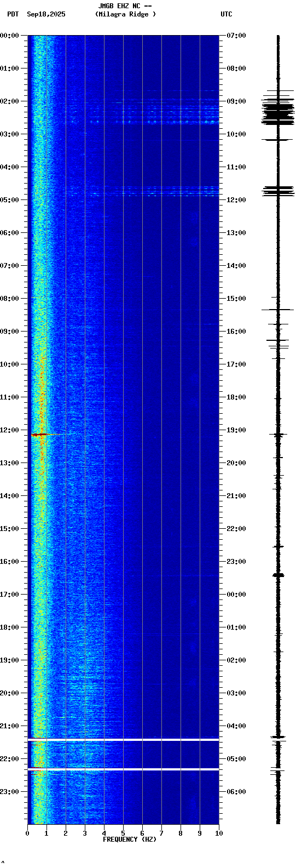This screenshot has height=868, width=302.
Task: Select the 06:00 UTC time label
Action: [x=236, y=792]
